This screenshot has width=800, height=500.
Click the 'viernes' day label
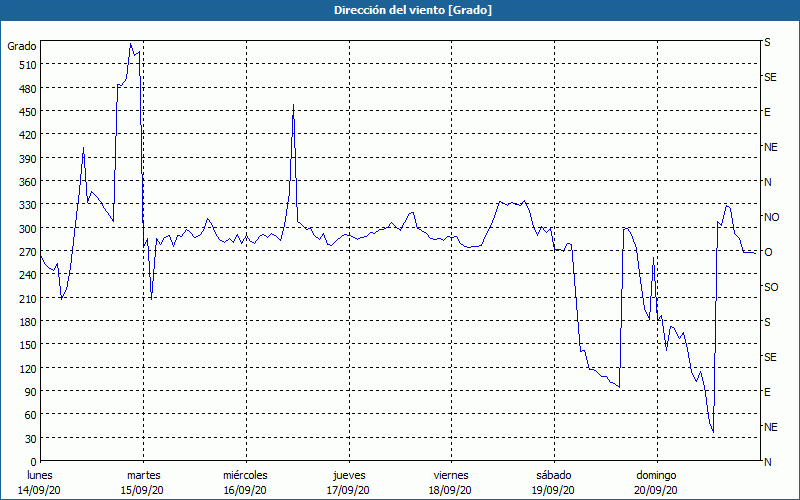point(451,476)
